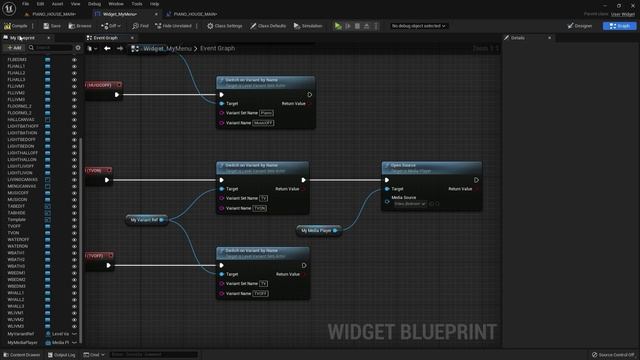Toggle visibility eye for LIGHTLIVON
The width and height of the screenshot is (640, 360).
[x=74, y=173]
